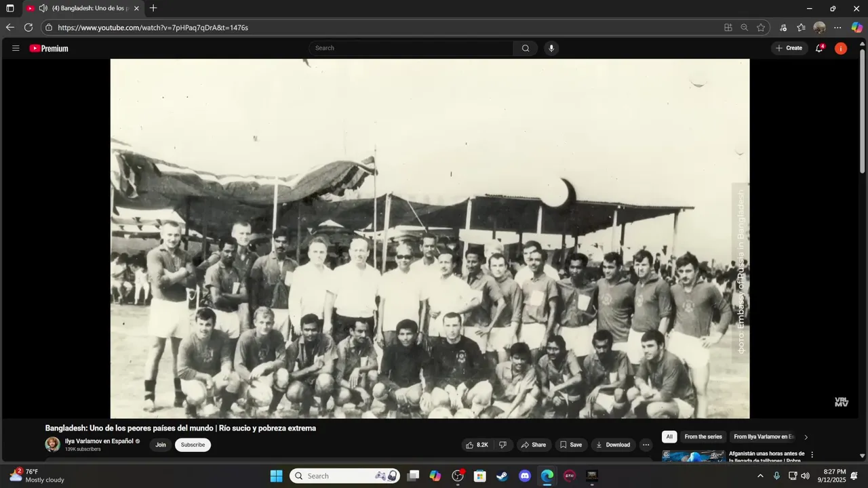Download this video

(x=613, y=445)
